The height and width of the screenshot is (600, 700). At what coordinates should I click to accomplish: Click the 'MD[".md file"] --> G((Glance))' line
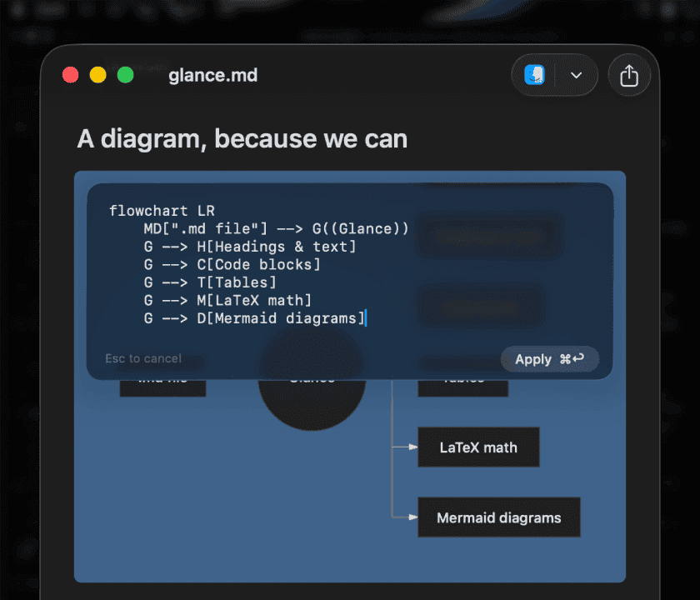[x=276, y=229]
